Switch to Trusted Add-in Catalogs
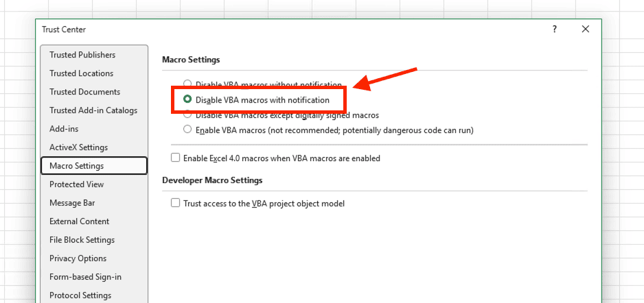 click(x=93, y=110)
